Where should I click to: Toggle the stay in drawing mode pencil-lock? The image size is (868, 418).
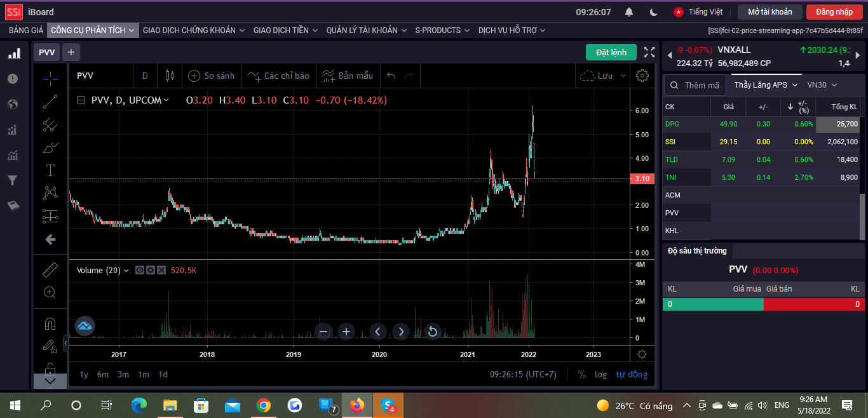click(50, 346)
